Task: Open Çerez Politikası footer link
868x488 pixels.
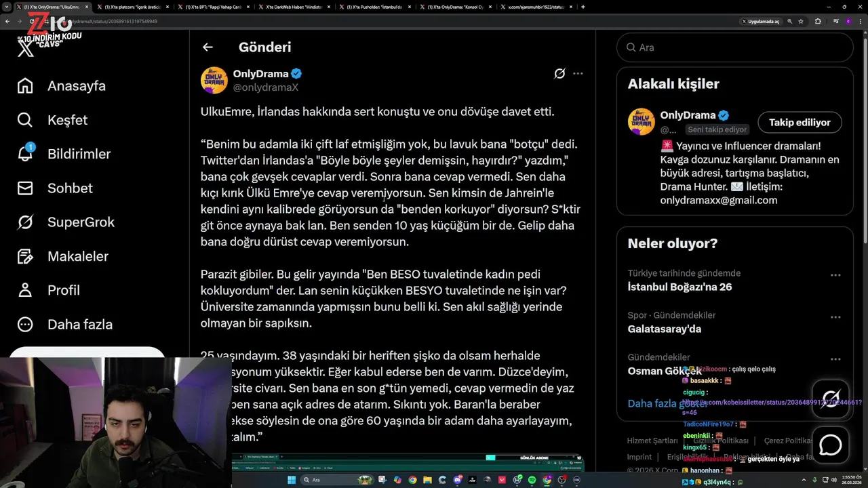Action: point(789,441)
